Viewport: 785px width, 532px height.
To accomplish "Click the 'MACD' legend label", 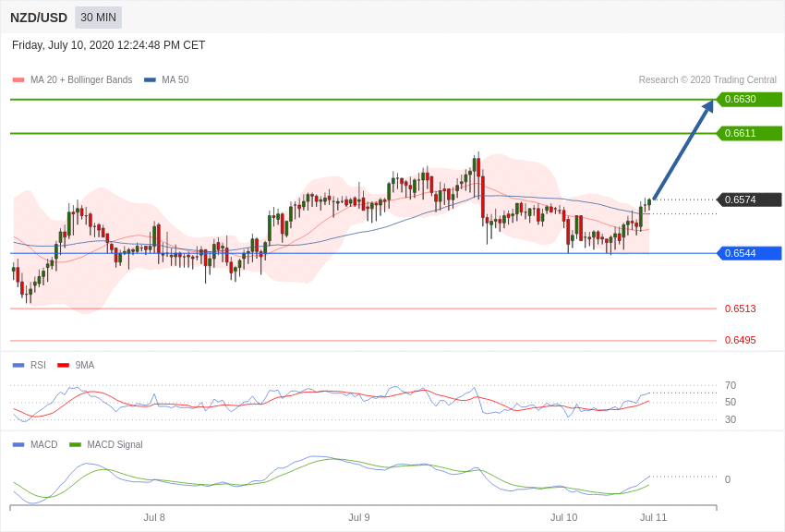I will (44, 444).
